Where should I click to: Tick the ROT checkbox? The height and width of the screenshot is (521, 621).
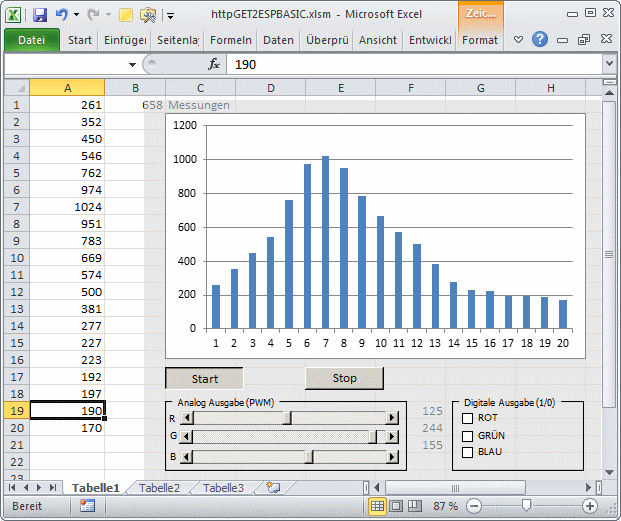point(467,418)
